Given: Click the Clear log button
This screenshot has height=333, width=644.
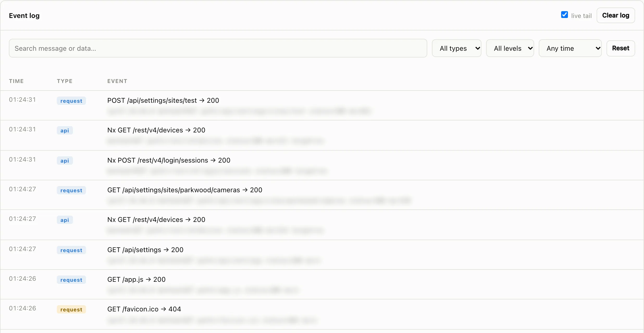Looking at the screenshot, I should 616,15.
